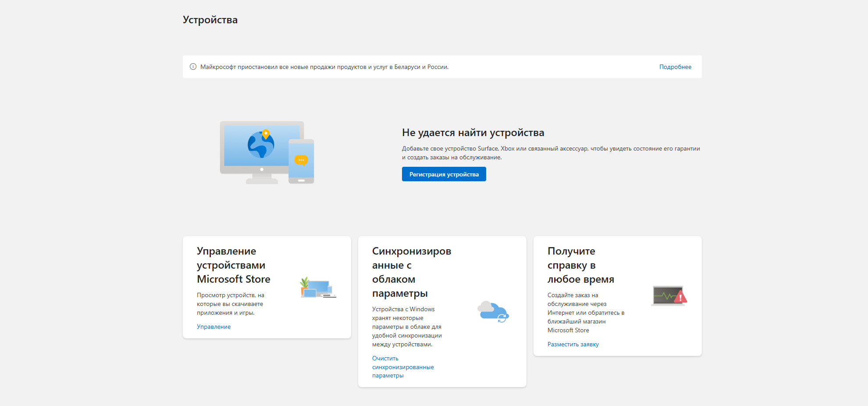Click the Регистрация устройства button
Screen dimensions: 868x406
point(444,174)
